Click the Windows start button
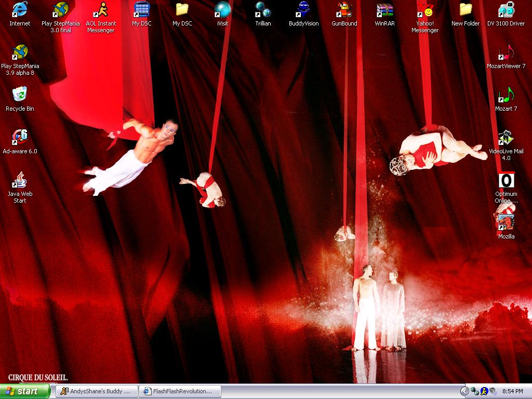This screenshot has width=532, height=399. tap(25, 391)
